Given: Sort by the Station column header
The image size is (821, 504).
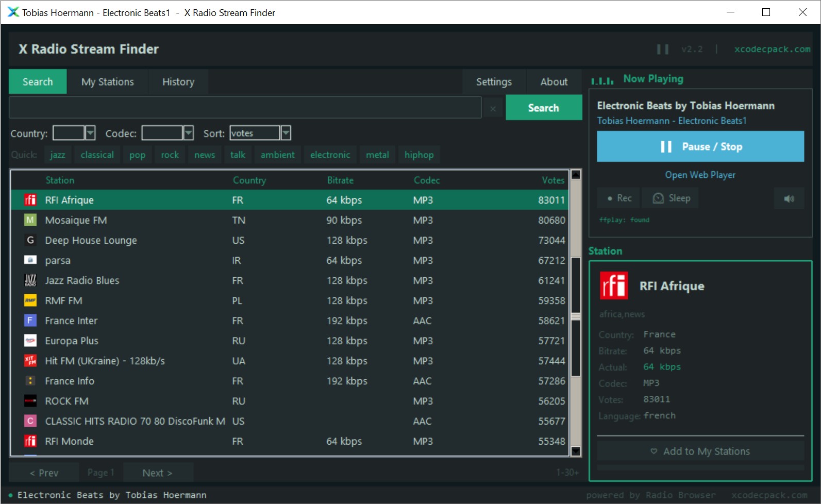Looking at the screenshot, I should click(x=60, y=180).
